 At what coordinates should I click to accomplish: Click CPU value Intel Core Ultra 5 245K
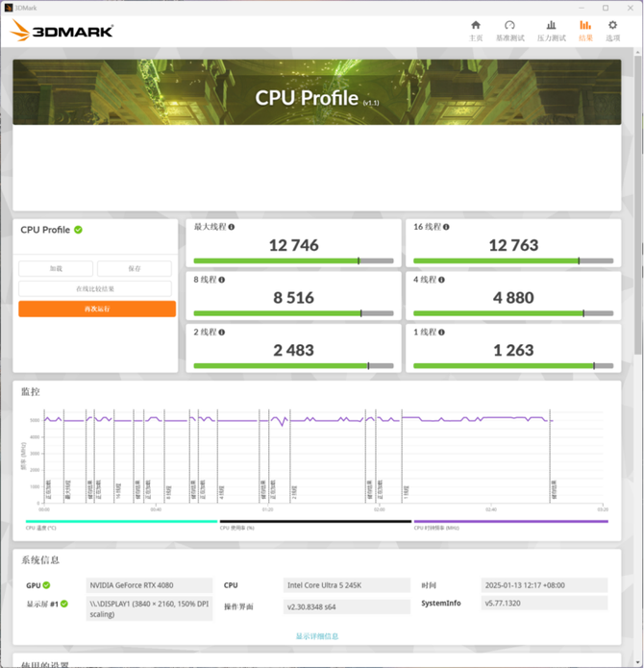click(347, 585)
